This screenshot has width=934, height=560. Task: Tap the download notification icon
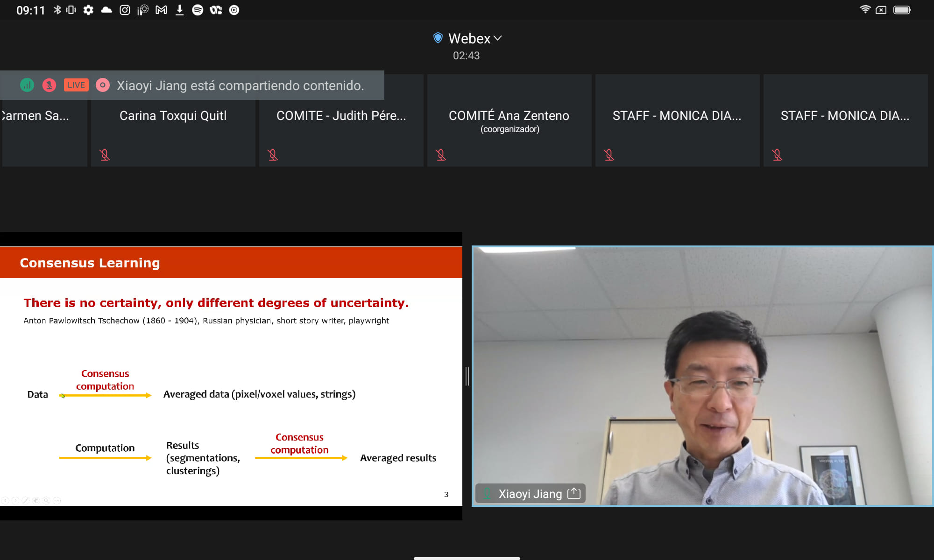pos(179,10)
